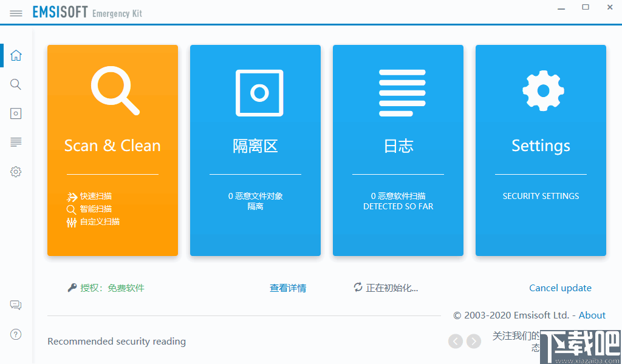Open 查看详情 details link

click(x=287, y=288)
